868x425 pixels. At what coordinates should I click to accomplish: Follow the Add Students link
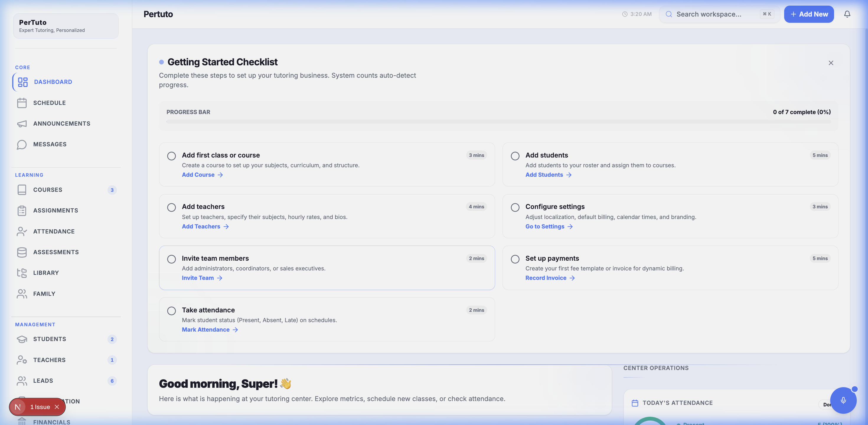pyautogui.click(x=548, y=175)
